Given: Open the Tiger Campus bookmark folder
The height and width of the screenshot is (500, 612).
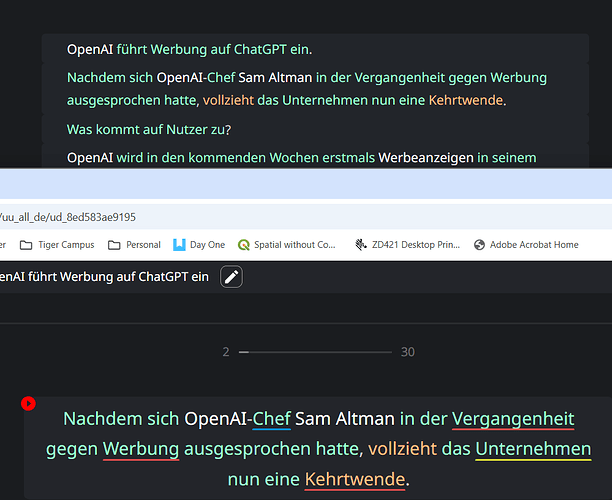Looking at the screenshot, I should point(61,244).
